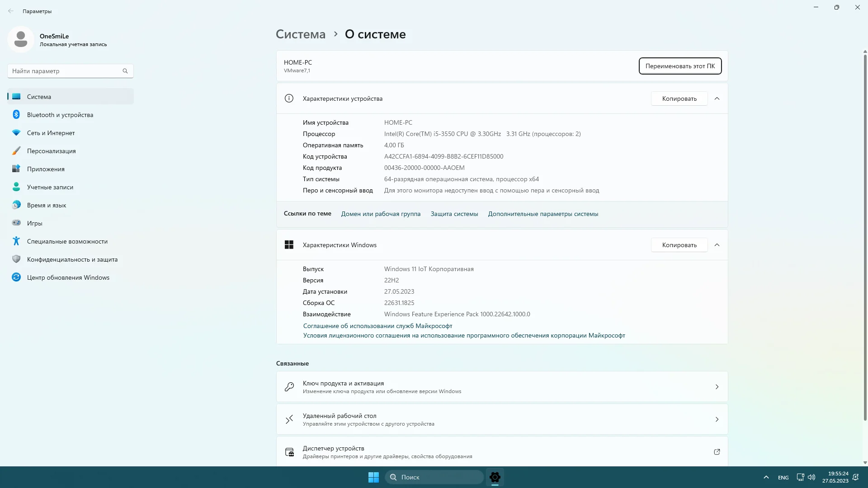The image size is (868, 488).
Task: Open the Games controller icon
Action: [x=16, y=223]
